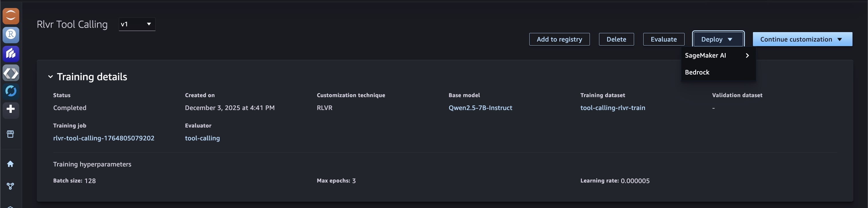The height and width of the screenshot is (208, 868).
Task: Open the storefront icon in sidebar
Action: click(10, 134)
